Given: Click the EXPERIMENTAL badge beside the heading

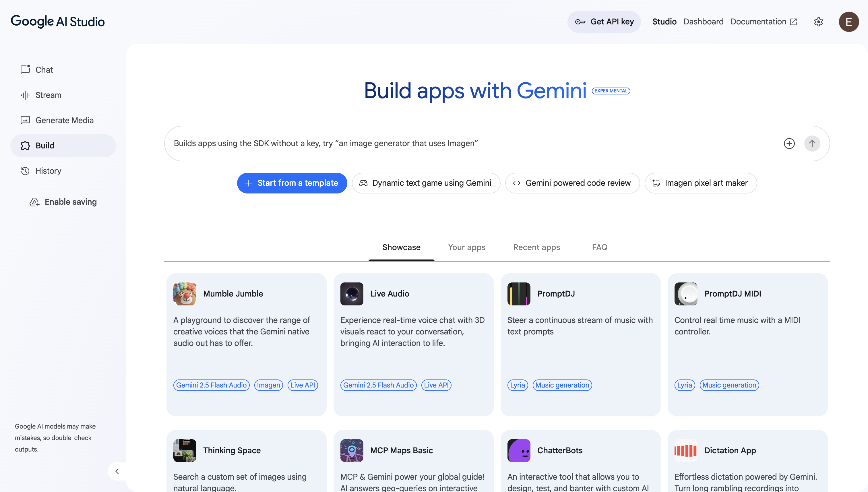Looking at the screenshot, I should [x=611, y=91].
